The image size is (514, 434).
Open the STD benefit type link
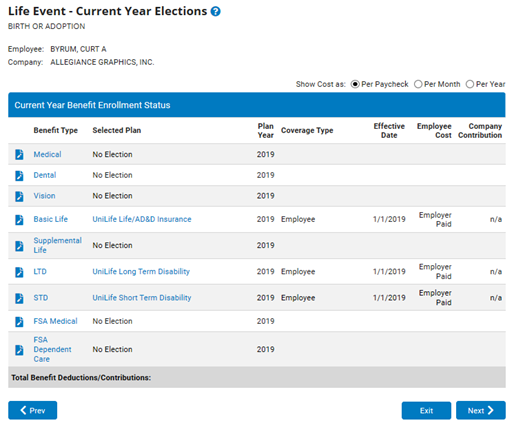[x=41, y=298]
